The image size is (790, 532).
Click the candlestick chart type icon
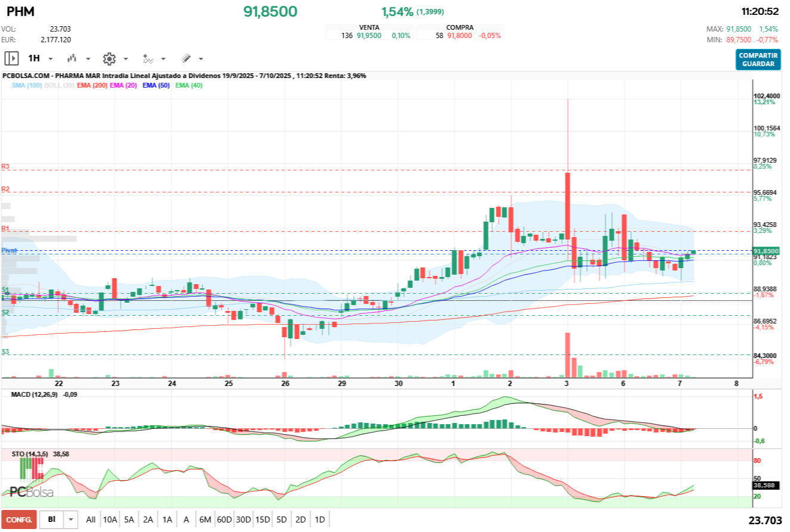[x=73, y=58]
